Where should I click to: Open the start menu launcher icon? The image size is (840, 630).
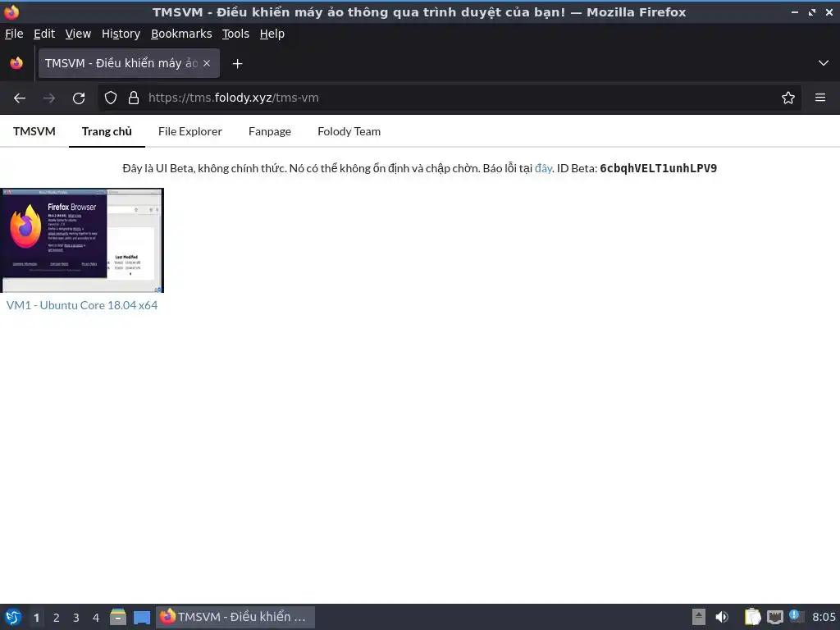13,617
